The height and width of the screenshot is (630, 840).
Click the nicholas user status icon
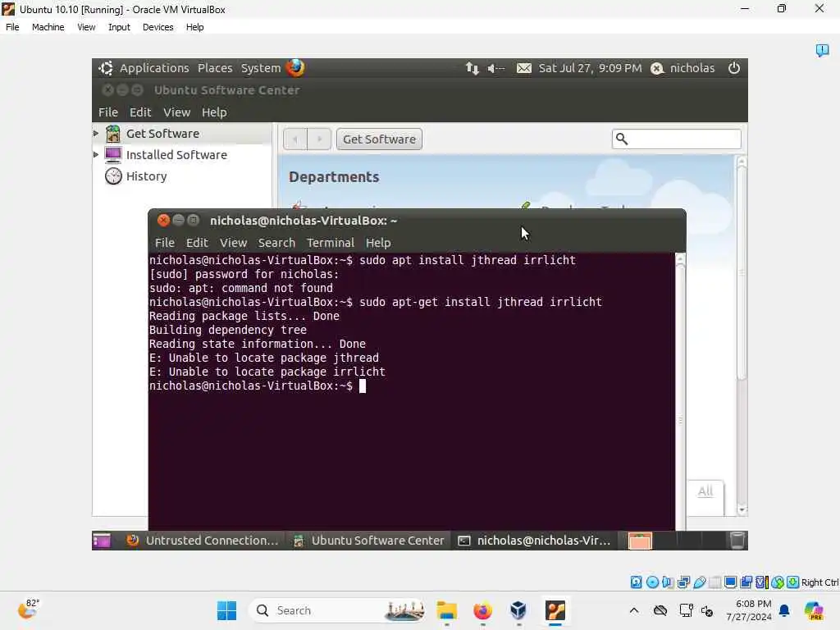tap(657, 69)
